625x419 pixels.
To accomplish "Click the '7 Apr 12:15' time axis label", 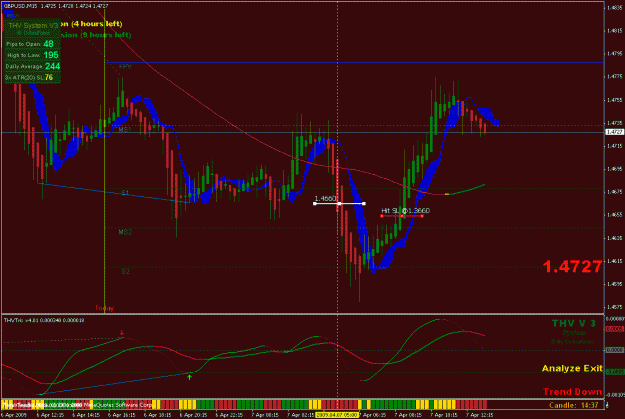I will [x=478, y=415].
